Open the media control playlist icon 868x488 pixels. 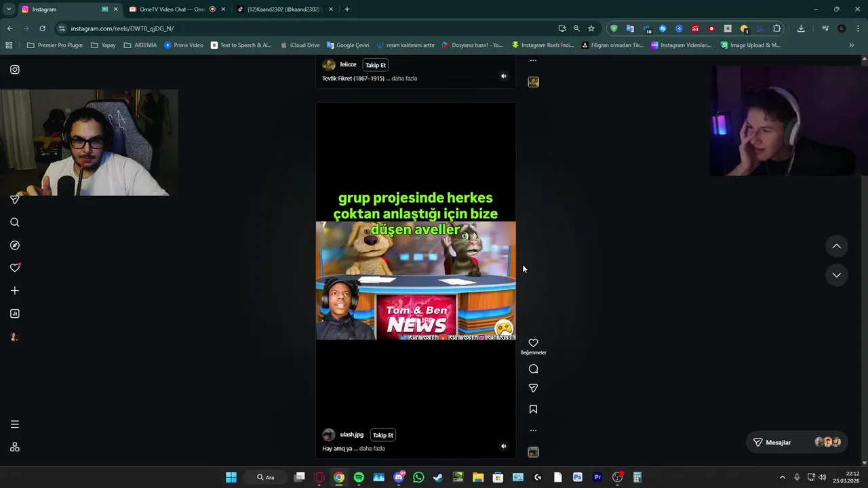point(825,28)
